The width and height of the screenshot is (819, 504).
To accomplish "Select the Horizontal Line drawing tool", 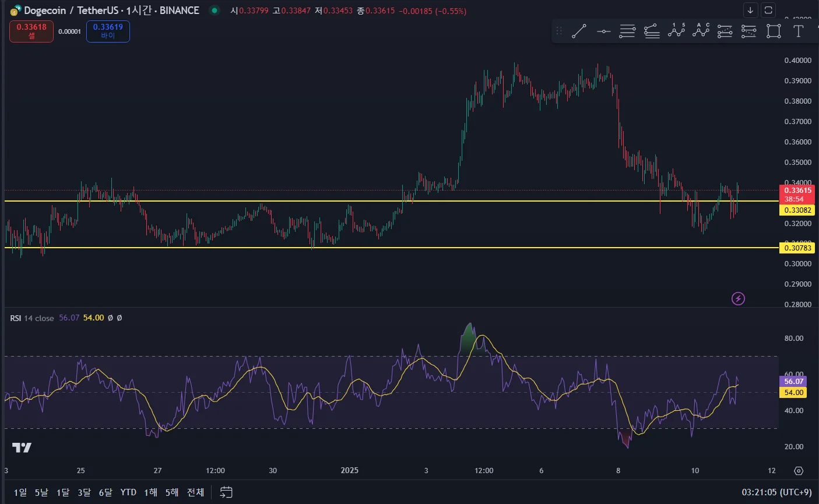I will click(603, 31).
